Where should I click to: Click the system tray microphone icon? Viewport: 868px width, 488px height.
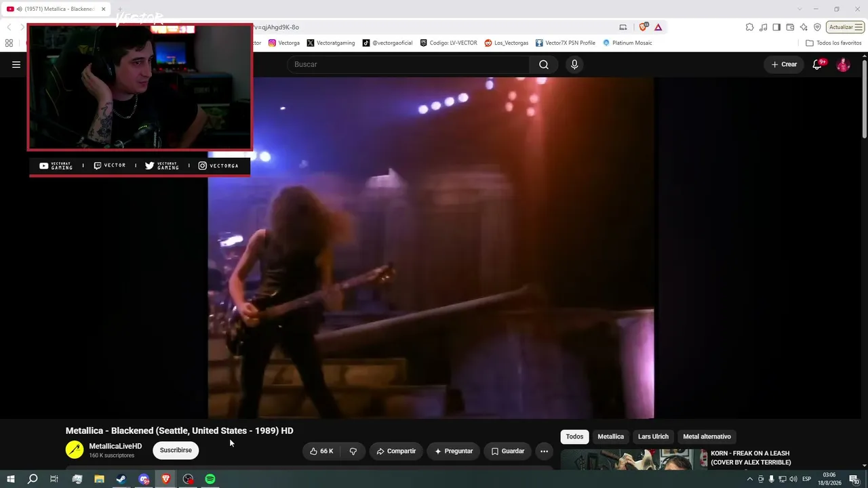(771, 479)
